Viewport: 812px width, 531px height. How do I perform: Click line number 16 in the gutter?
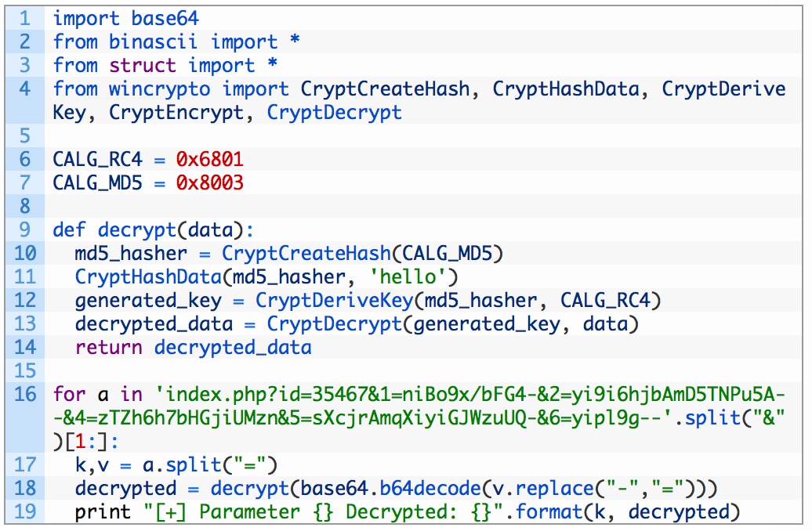pyautogui.click(x=26, y=394)
